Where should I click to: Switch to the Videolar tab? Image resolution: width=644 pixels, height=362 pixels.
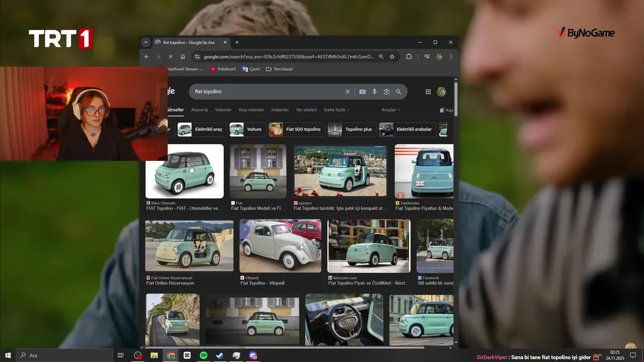coord(223,110)
